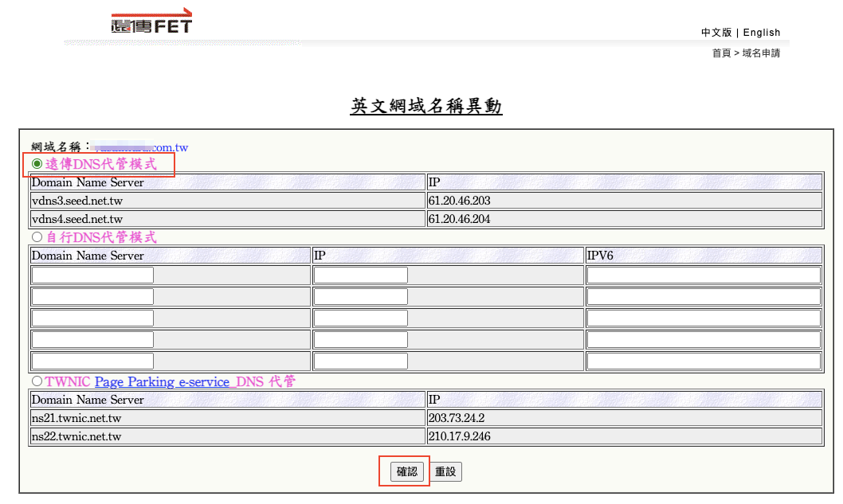Focus the fifth row IPV6 input
Viewport: 843px width, 504px height.
tap(704, 361)
